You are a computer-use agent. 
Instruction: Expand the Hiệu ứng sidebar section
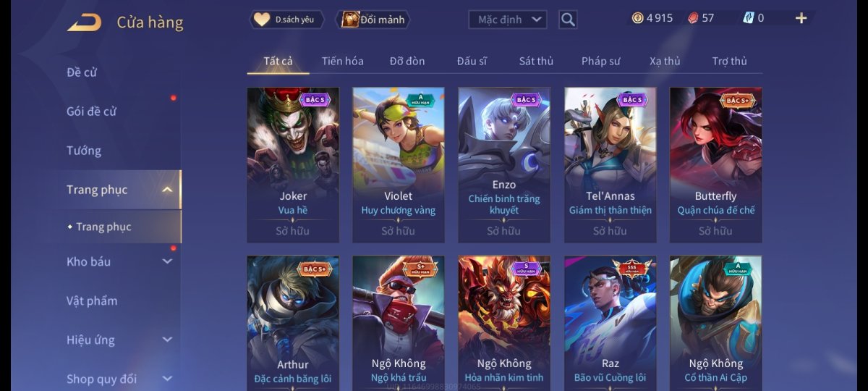pyautogui.click(x=167, y=340)
